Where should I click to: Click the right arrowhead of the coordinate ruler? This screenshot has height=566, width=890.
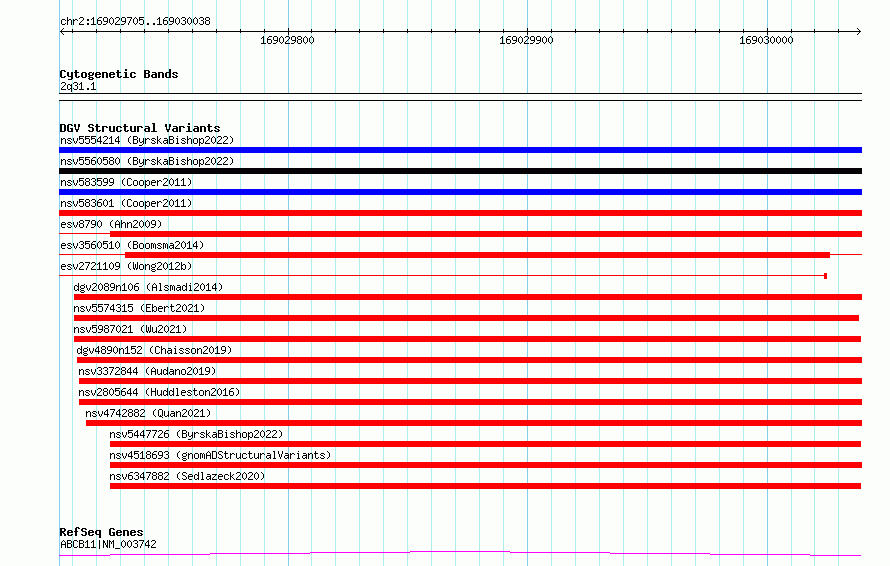pyautogui.click(x=858, y=32)
